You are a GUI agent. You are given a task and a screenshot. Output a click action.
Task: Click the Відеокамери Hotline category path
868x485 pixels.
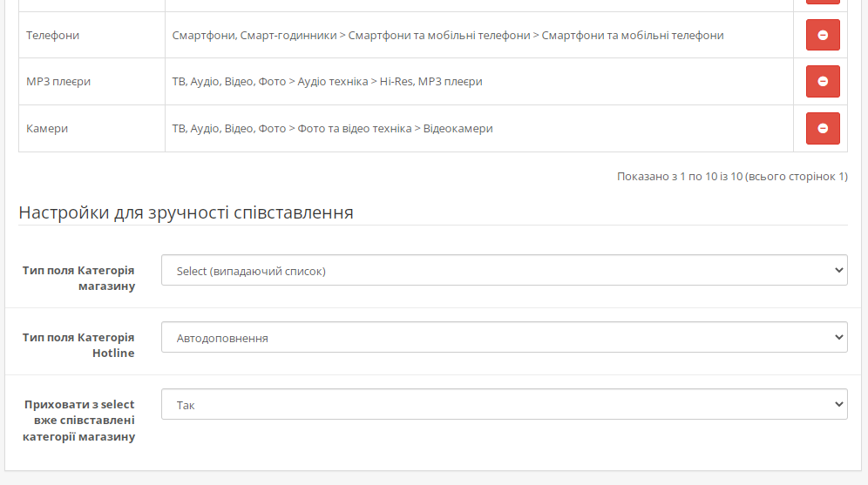332,128
